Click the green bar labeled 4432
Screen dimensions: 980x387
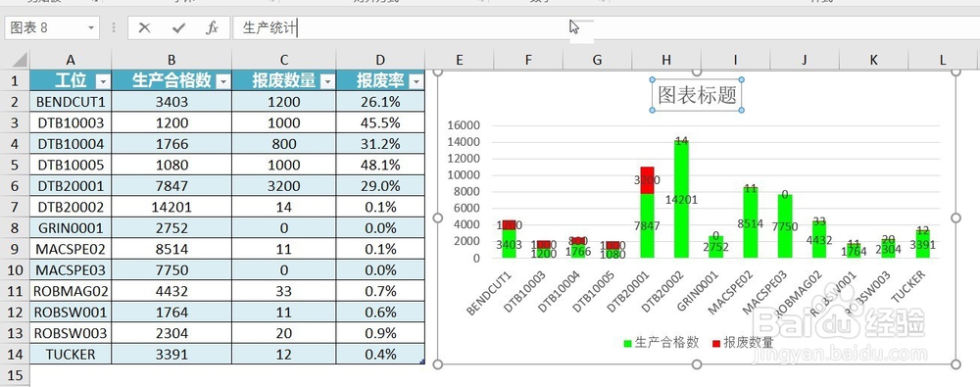(818, 239)
